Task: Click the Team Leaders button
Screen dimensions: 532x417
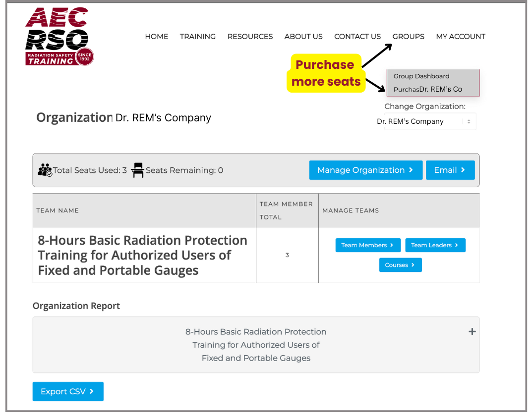Action: [435, 245]
